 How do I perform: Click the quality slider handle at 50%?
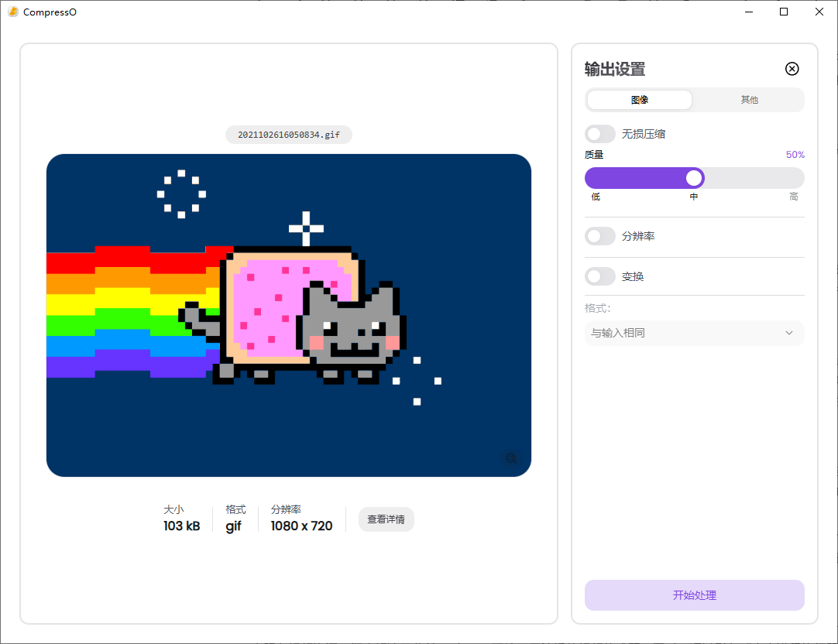(x=693, y=177)
